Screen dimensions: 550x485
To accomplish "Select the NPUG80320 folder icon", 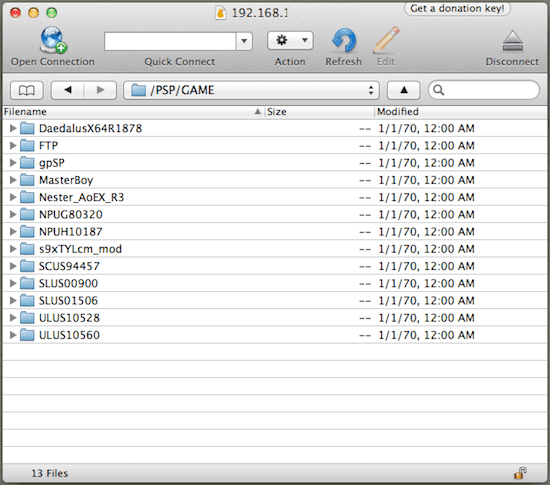I will 27,214.
